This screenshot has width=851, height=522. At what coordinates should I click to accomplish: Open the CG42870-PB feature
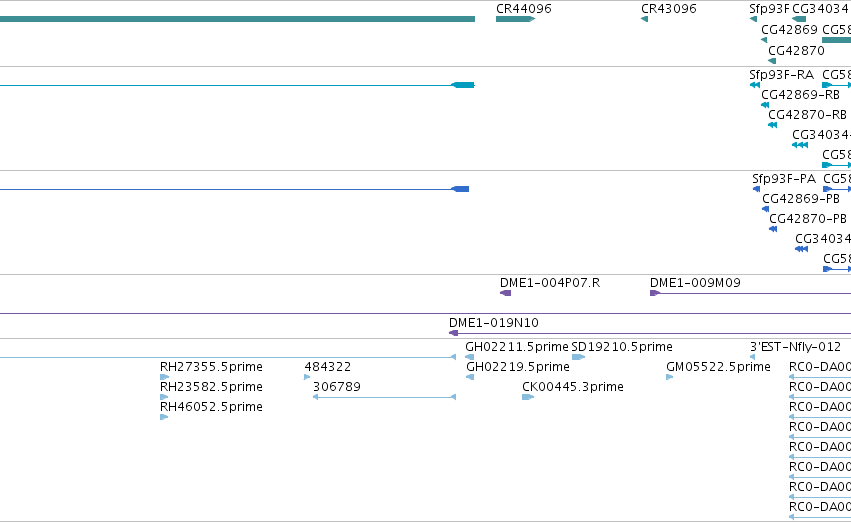[773, 230]
